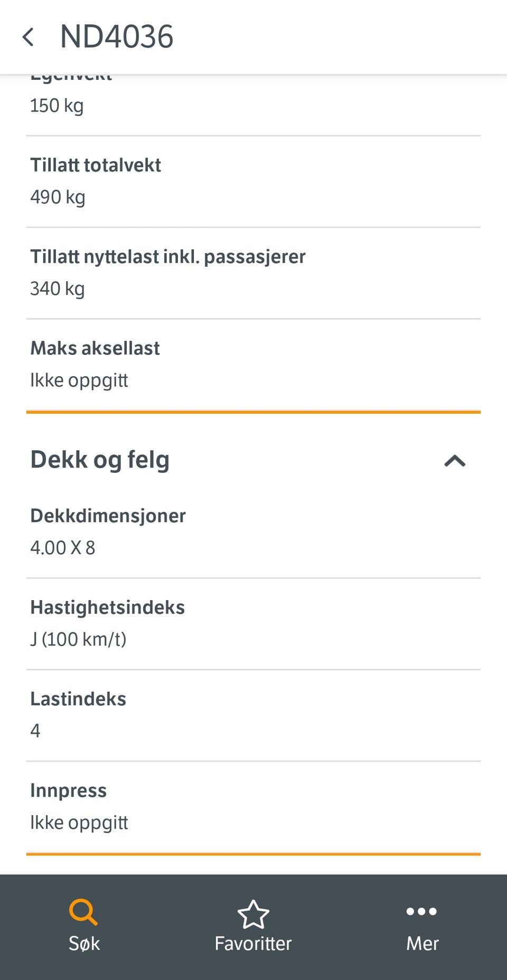Tap the 150 kg weight value
Screen dimensions: 507x980
(57, 106)
